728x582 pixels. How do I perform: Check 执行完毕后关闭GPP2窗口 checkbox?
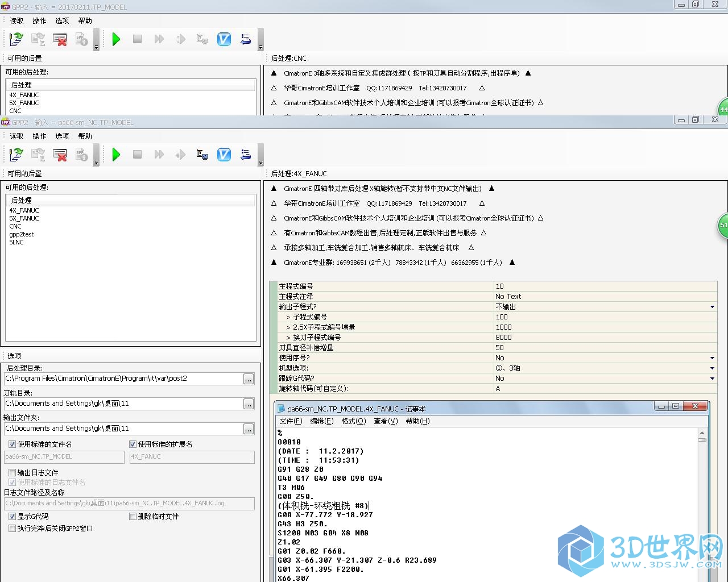click(x=12, y=529)
